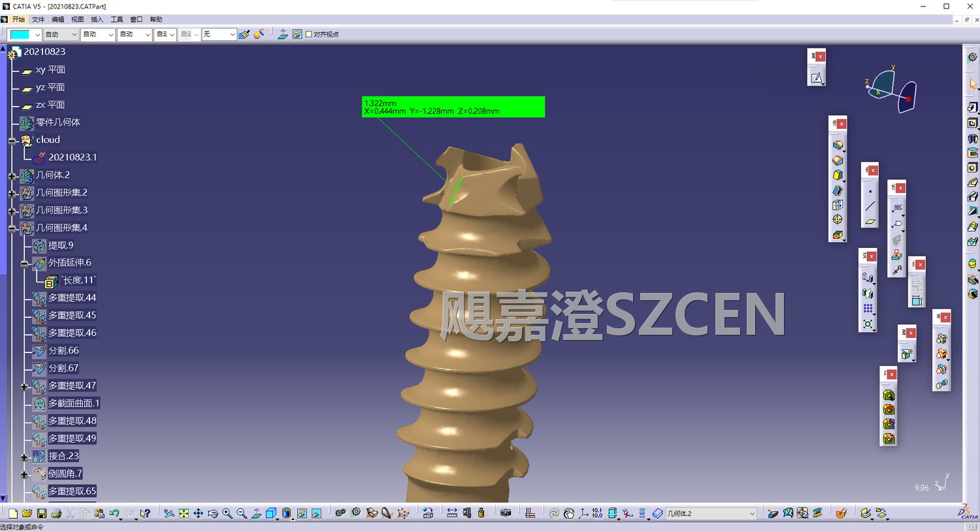Viewport: 980px width, 531px height.
Task: Open a file with the folder icon
Action: 27,513
